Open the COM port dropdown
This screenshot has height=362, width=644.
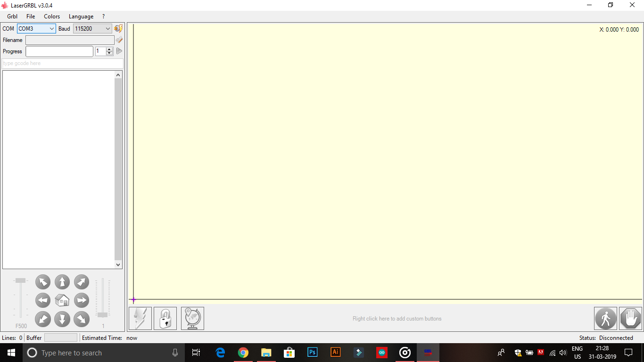pos(52,28)
